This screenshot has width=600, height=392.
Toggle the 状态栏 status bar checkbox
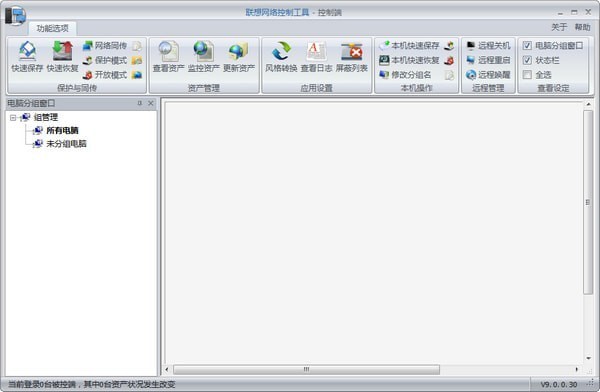tap(527, 60)
